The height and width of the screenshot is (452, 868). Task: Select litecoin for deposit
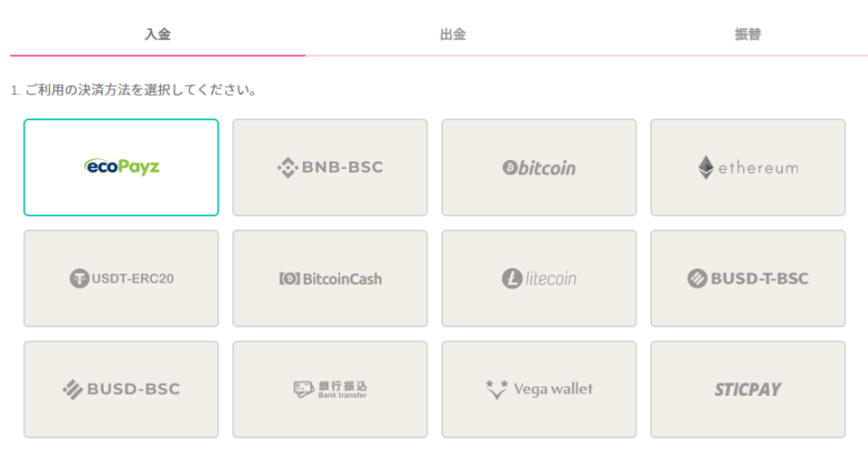tap(539, 278)
